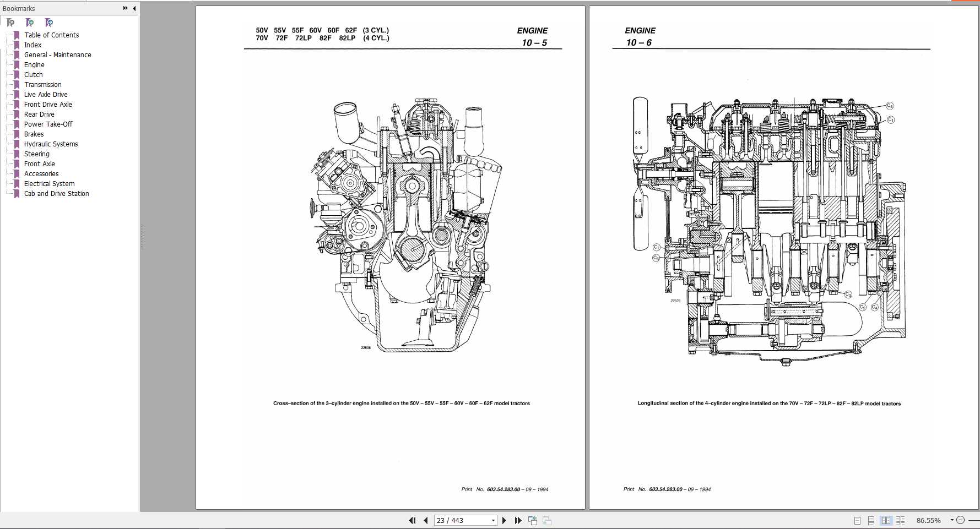Click the bookmark icon beside Transmission
Image resolution: width=980 pixels, height=529 pixels.
[x=17, y=85]
